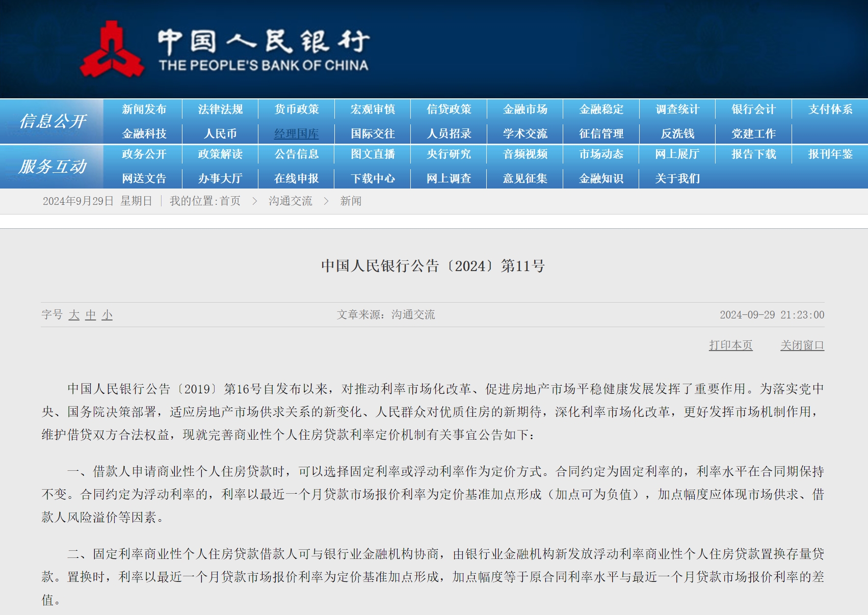Open 宏观审慎 navigation link

(373, 110)
